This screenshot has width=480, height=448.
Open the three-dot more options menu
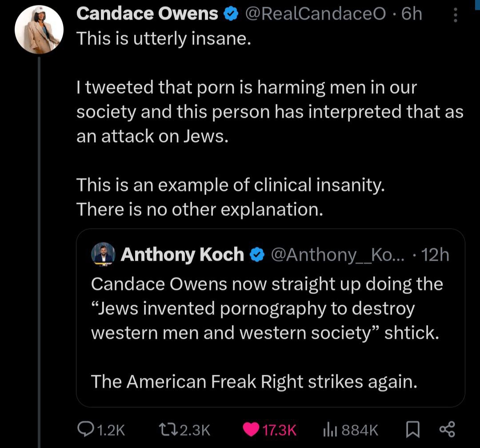point(455,15)
